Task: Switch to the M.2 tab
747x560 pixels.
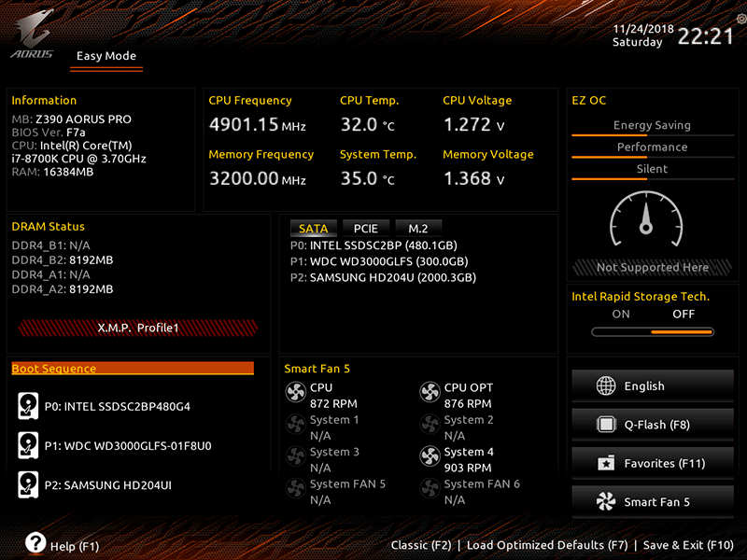Action: pos(417,228)
